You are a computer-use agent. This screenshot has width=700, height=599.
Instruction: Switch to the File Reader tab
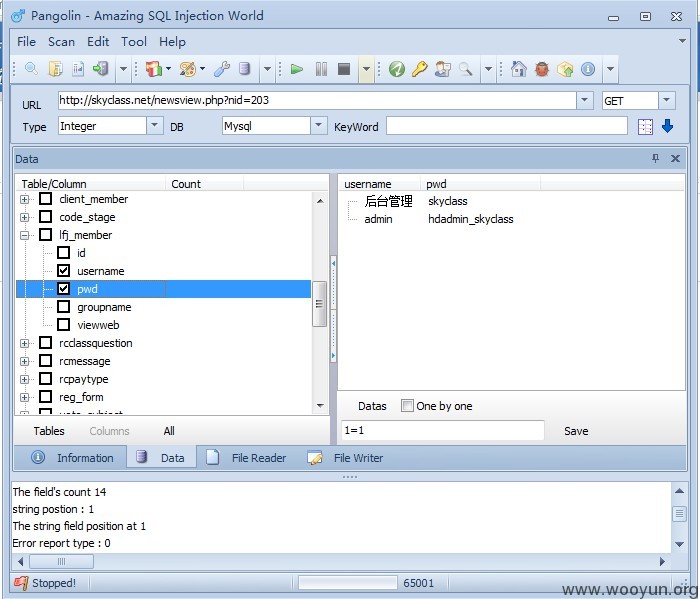246,458
